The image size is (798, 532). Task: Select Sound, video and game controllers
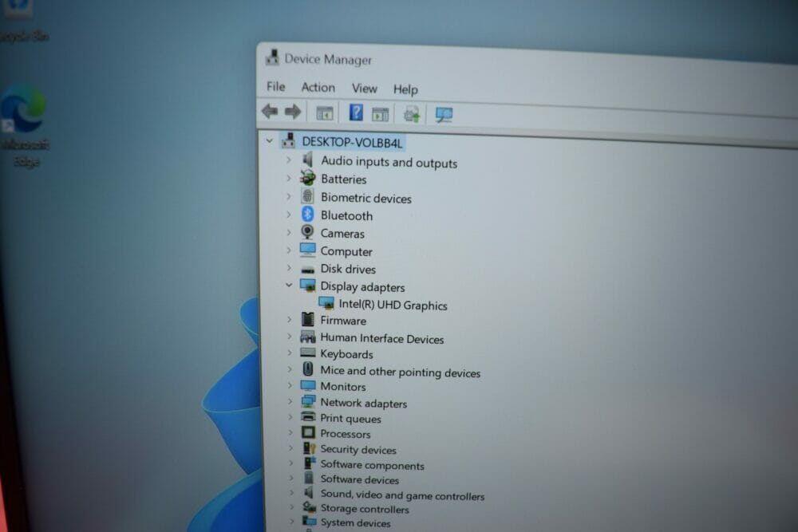[x=402, y=495]
